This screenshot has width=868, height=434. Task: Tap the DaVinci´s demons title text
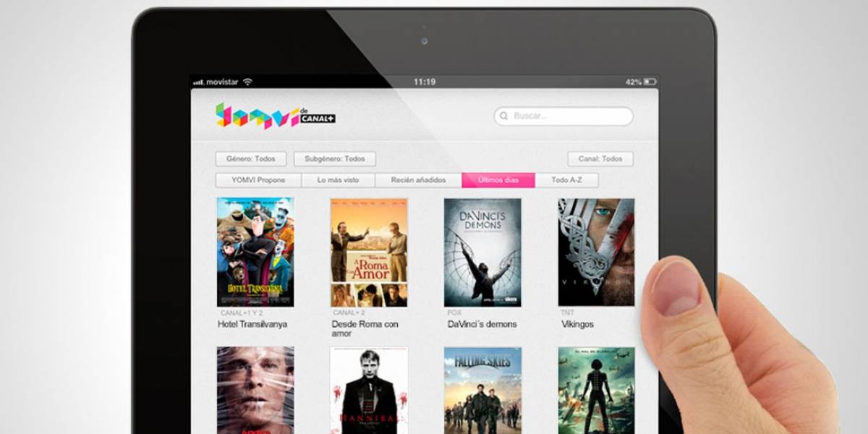coord(482,325)
